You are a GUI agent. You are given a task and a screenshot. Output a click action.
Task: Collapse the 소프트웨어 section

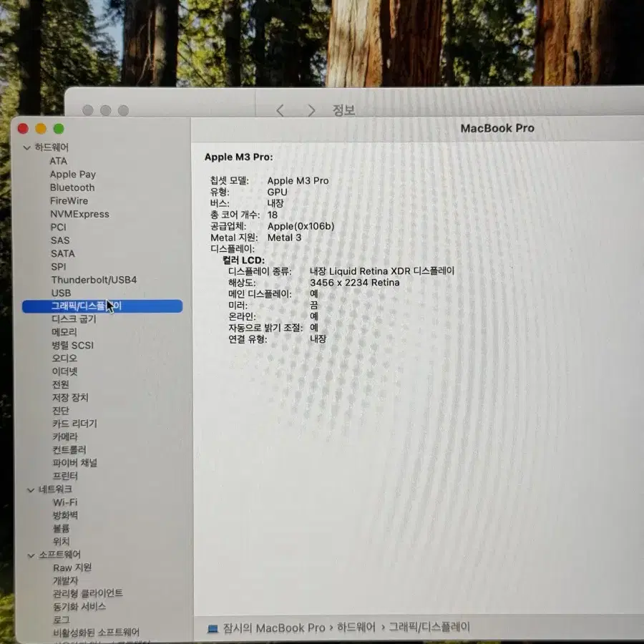(x=31, y=556)
